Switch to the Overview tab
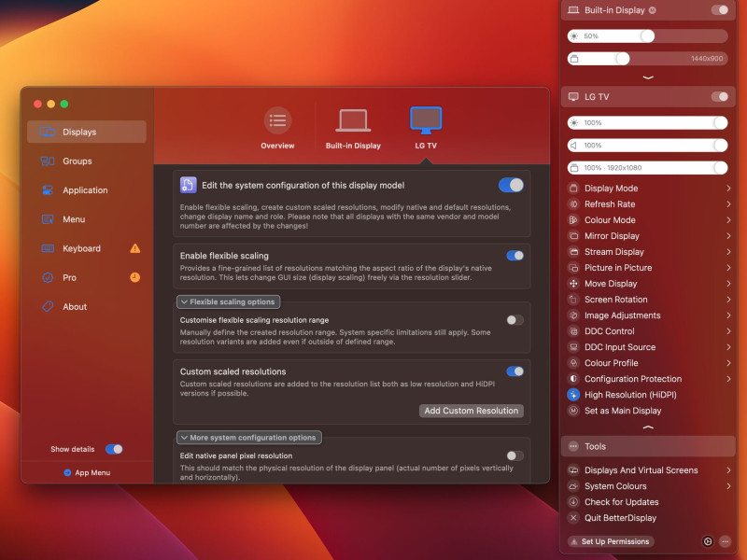 point(277,129)
